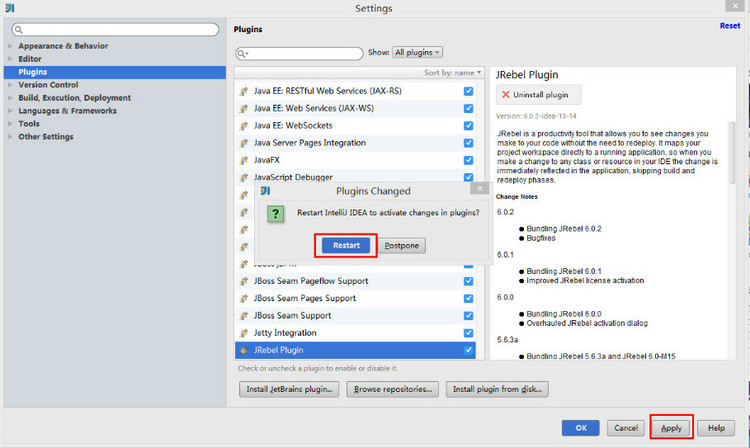The height and width of the screenshot is (448, 750).
Task: Click the plugin icon beside JBoss Seam Pageflow Support
Action: pyautogui.click(x=244, y=281)
